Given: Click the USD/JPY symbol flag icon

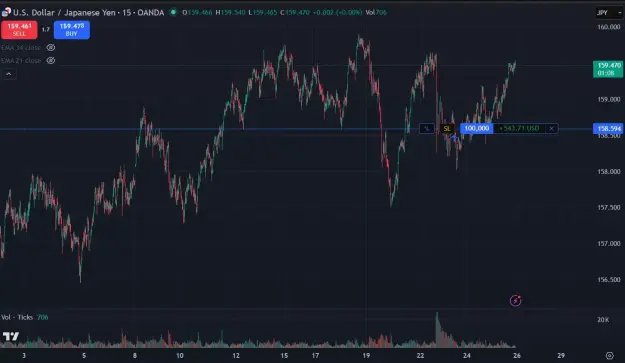Looking at the screenshot, I should [6, 12].
